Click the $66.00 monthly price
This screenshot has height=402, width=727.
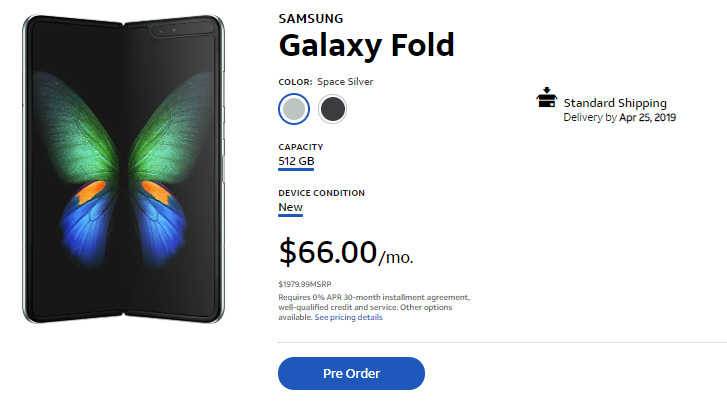click(x=327, y=252)
